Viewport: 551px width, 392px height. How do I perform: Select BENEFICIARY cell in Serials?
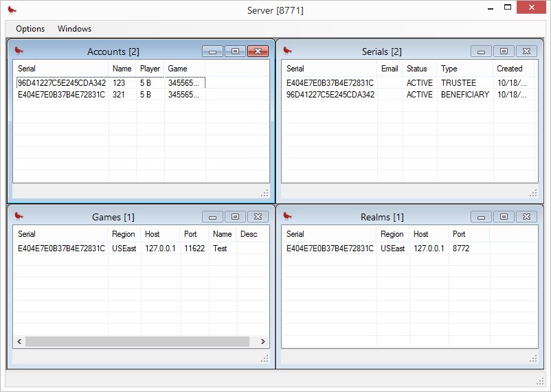pyautogui.click(x=465, y=95)
